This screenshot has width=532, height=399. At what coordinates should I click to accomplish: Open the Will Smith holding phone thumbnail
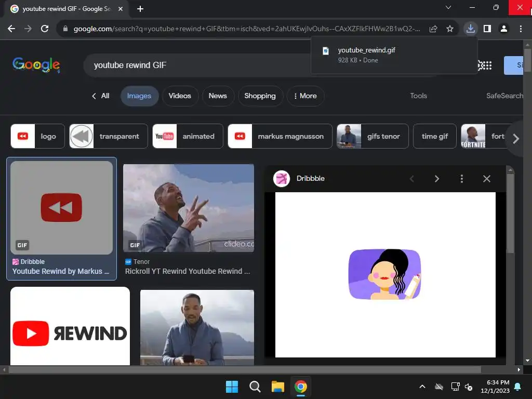click(x=197, y=327)
